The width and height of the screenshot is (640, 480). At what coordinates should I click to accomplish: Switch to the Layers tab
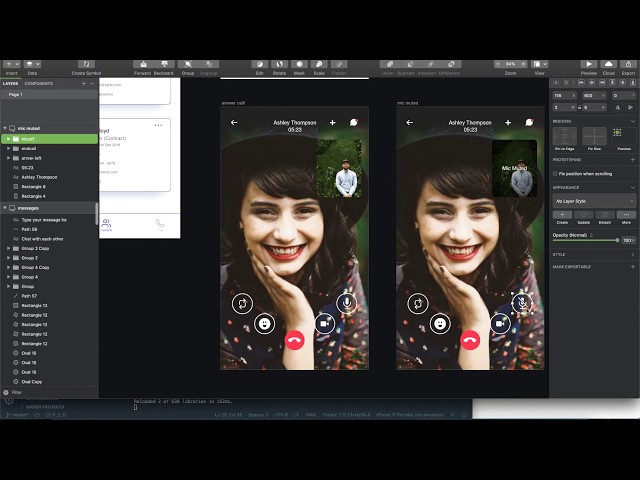coord(11,84)
